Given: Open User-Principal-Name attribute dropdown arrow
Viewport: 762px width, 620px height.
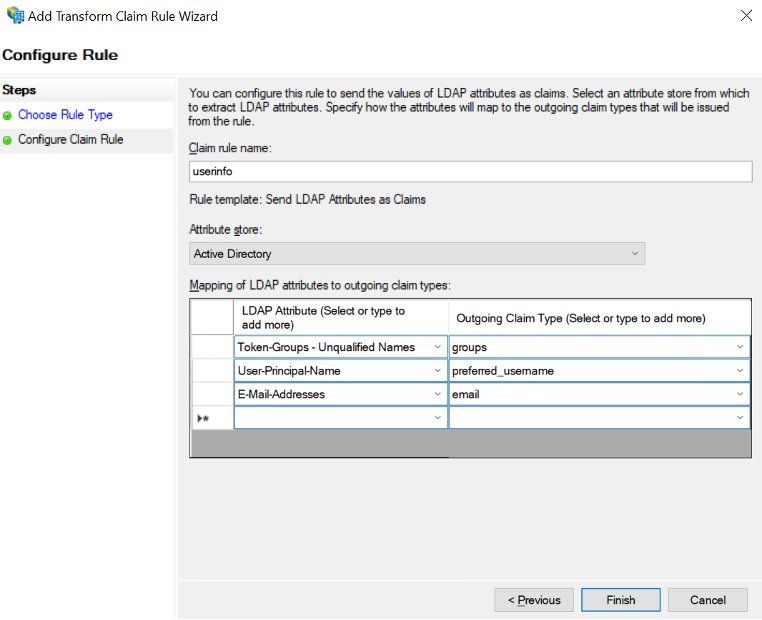Looking at the screenshot, I should pos(438,371).
